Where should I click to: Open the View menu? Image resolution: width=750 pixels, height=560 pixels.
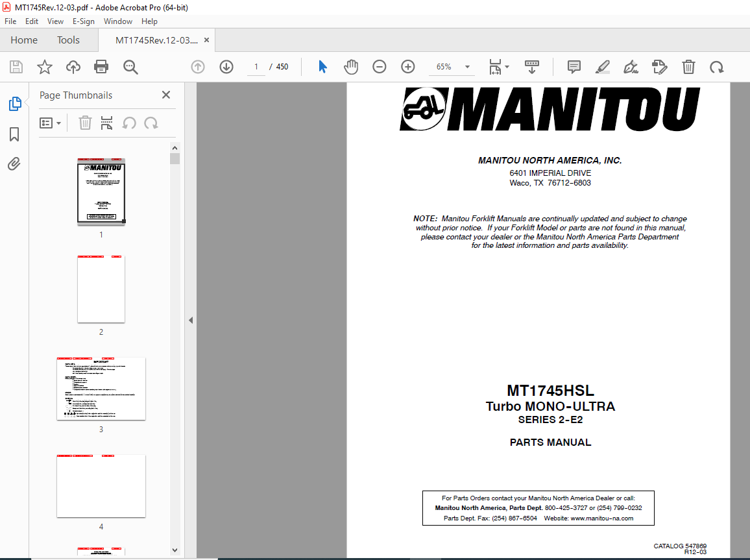[55, 21]
